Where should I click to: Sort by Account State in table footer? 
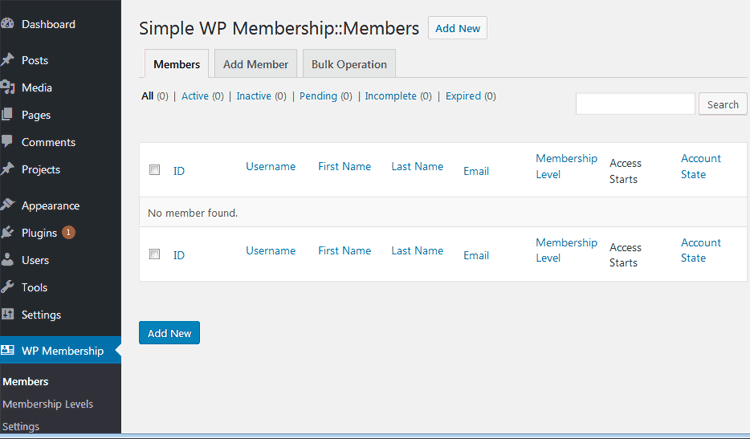(701, 250)
